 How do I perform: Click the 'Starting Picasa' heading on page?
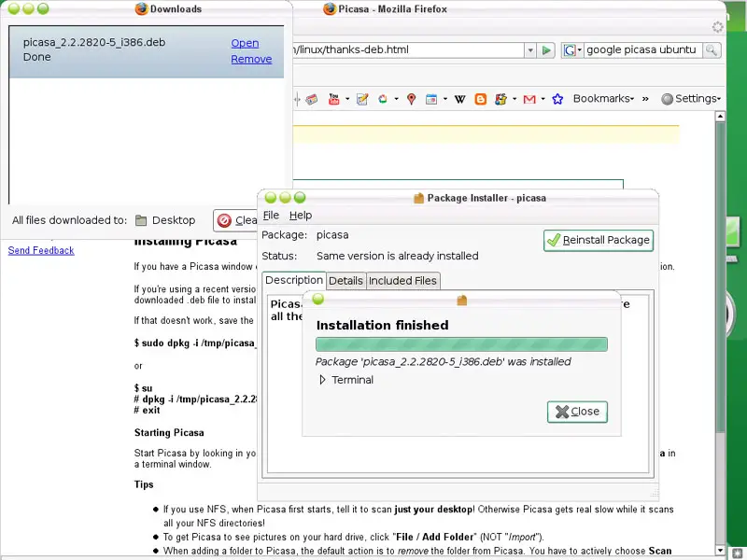[169, 433]
